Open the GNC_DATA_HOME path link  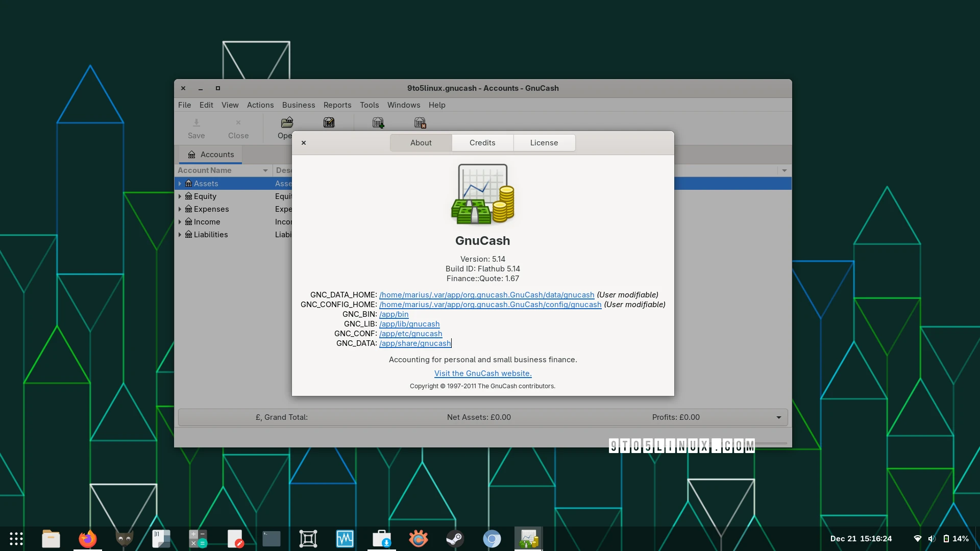point(486,295)
